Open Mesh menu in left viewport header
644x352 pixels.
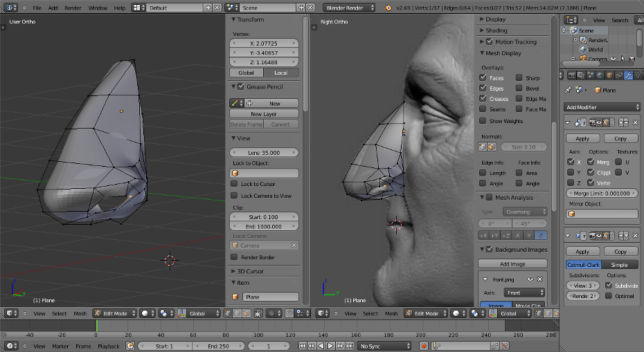click(80, 313)
